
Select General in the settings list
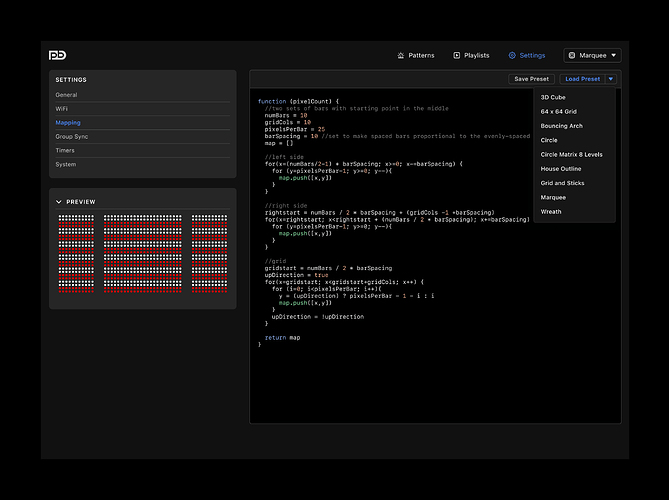tap(143, 95)
